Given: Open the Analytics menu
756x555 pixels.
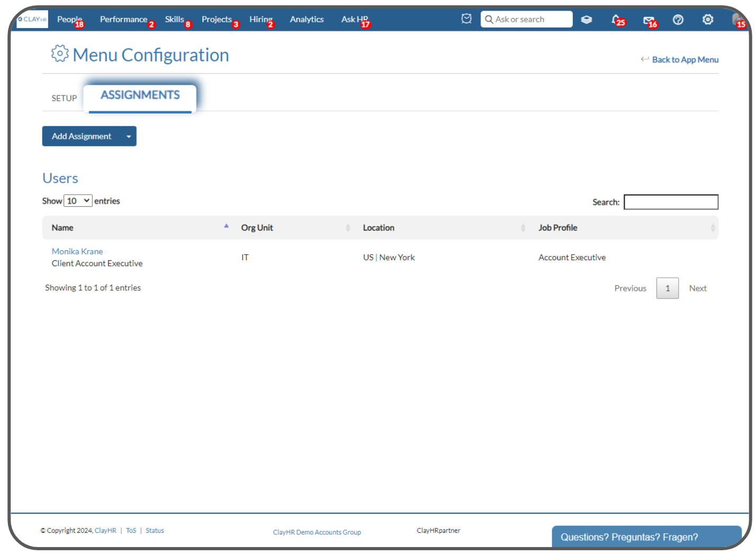Looking at the screenshot, I should pos(307,19).
